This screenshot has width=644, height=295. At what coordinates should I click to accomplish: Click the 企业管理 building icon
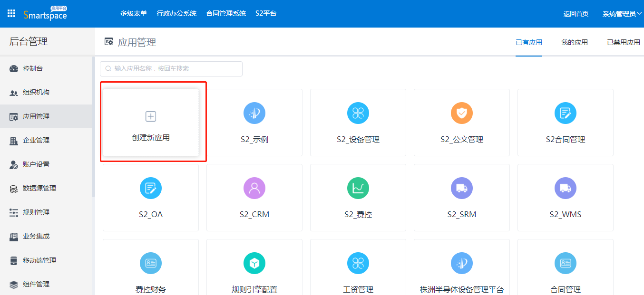point(14,141)
